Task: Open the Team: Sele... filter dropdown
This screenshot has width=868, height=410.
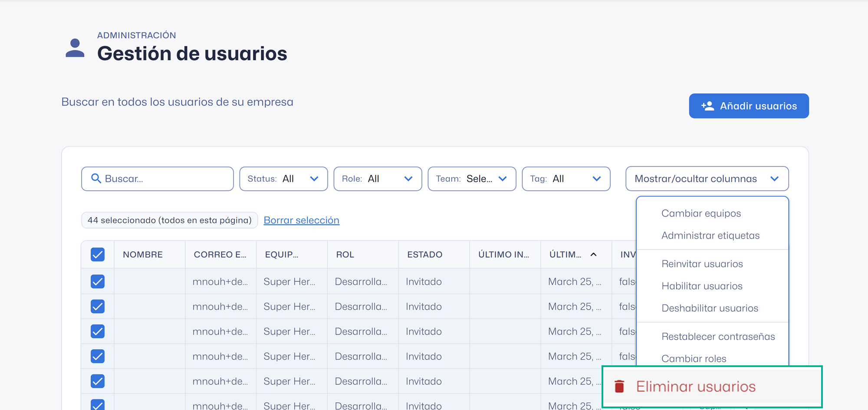Action: [x=472, y=179]
